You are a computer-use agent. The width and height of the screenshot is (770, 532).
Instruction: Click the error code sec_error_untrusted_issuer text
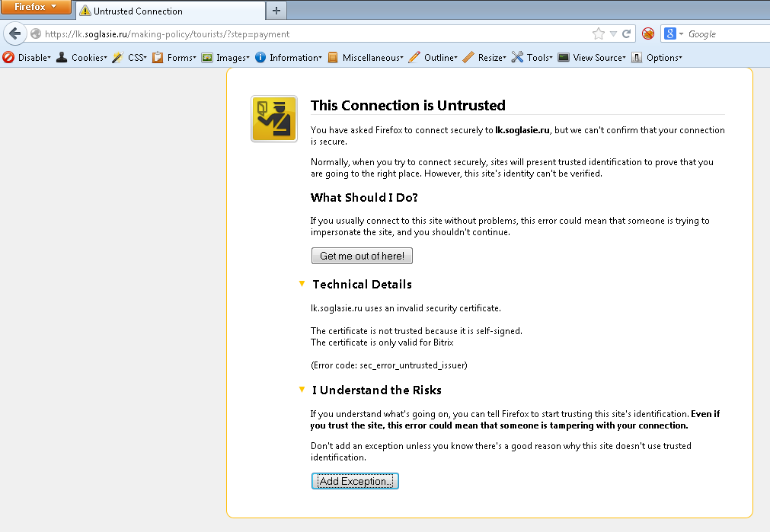(389, 365)
